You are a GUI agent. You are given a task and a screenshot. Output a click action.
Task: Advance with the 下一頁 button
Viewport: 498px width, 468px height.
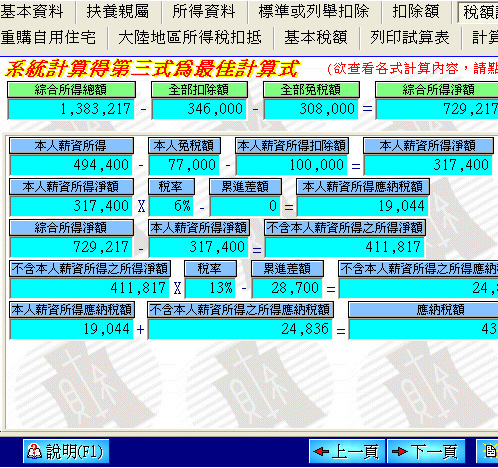(426, 452)
